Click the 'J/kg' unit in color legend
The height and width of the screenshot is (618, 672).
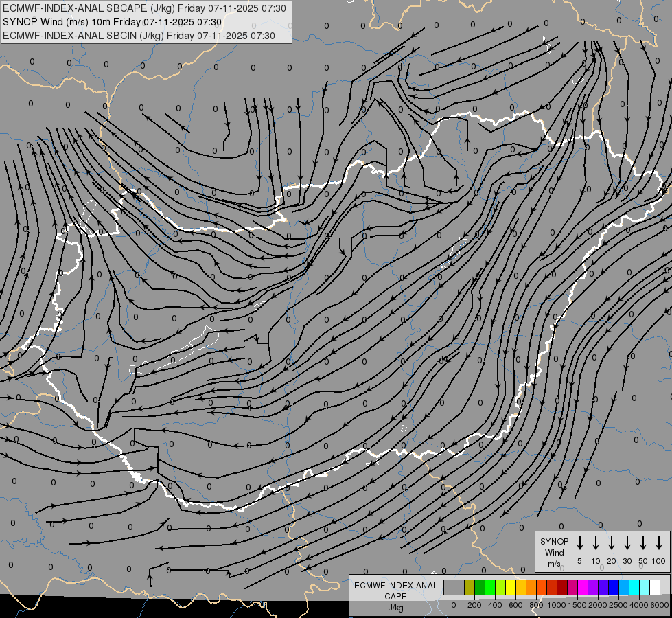(395, 608)
